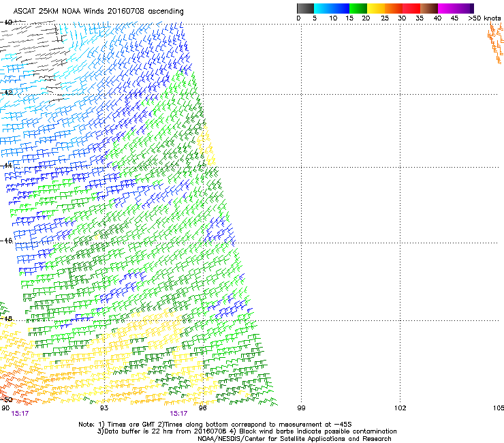Click the yellow 20-25 knots legend swatch

(376, 8)
